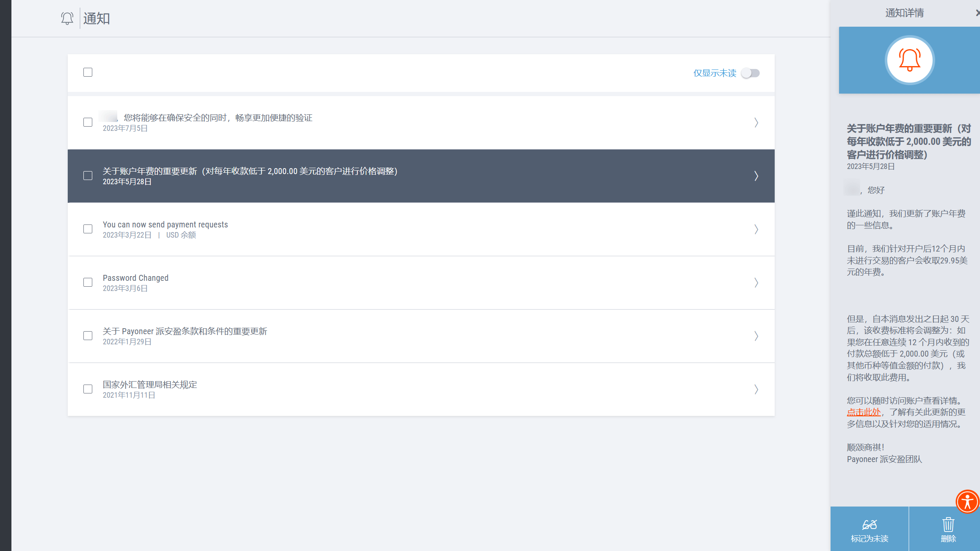Check the box for payment requests notification

pos(88,229)
